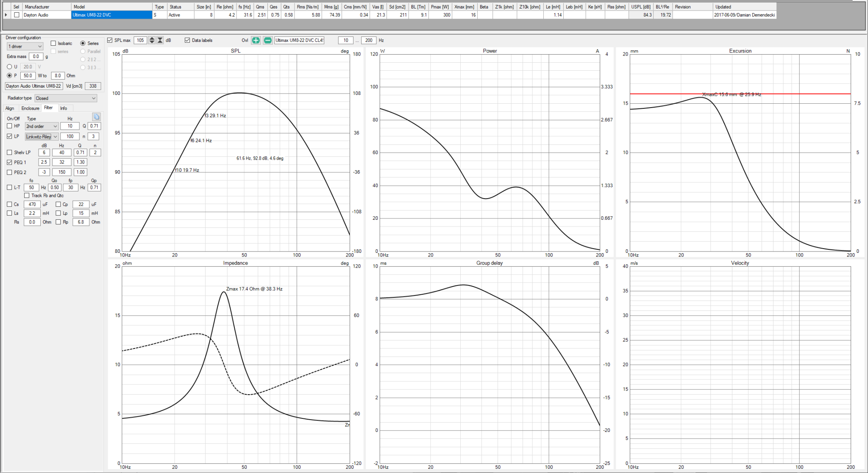
Task: Tick Sel checkbox for Dayton Audio row
Action: 17,15
